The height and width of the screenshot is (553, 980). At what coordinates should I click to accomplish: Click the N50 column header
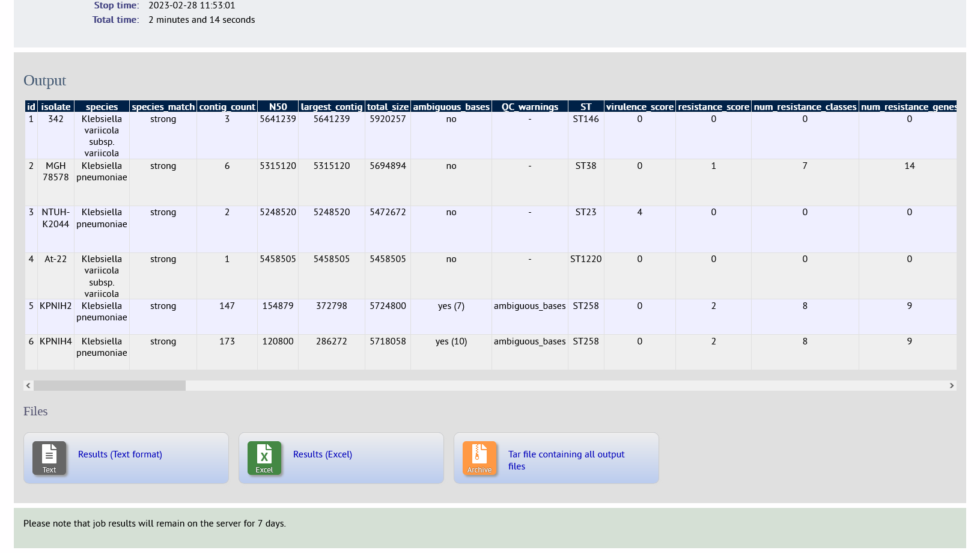tap(278, 107)
